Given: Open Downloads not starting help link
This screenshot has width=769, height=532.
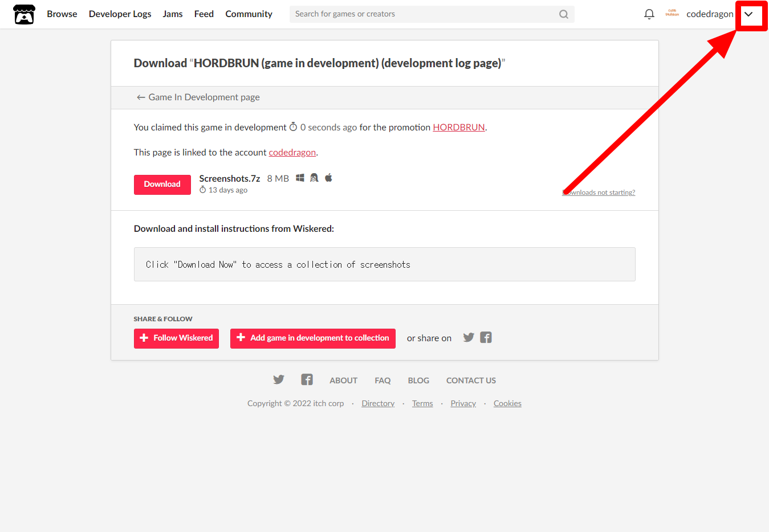Looking at the screenshot, I should 599,193.
